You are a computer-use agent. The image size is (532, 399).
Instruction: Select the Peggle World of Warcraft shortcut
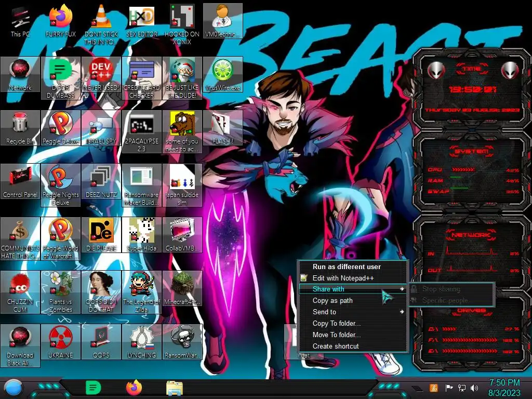60,239
